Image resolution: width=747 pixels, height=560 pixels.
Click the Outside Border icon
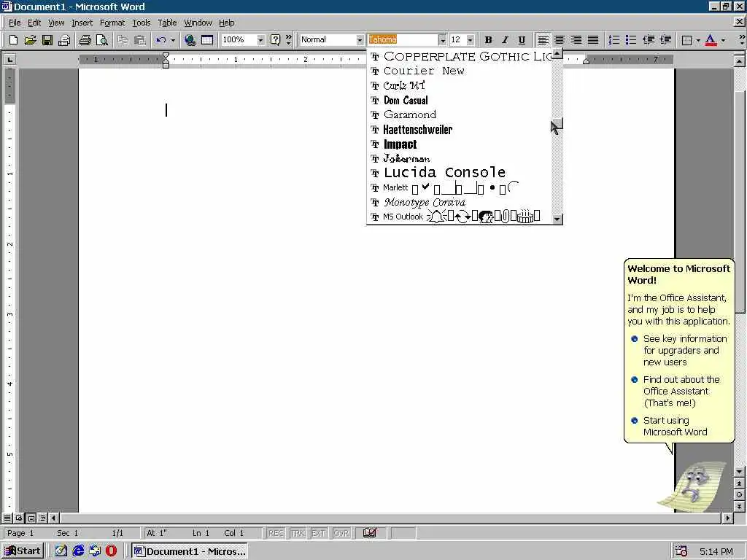coord(686,40)
